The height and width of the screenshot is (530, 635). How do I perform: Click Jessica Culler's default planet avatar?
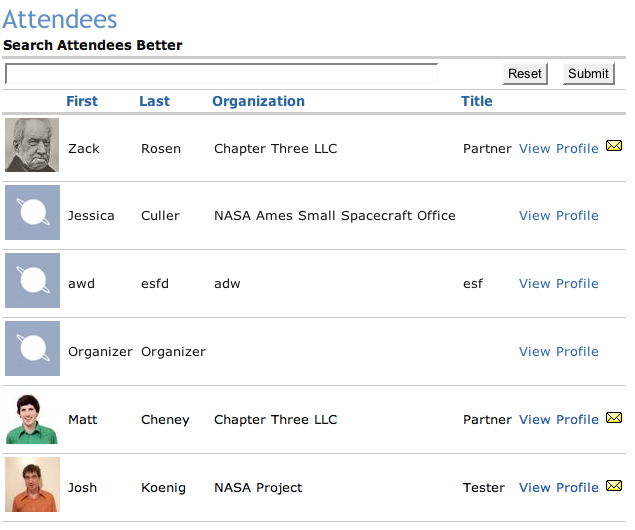pos(32,213)
